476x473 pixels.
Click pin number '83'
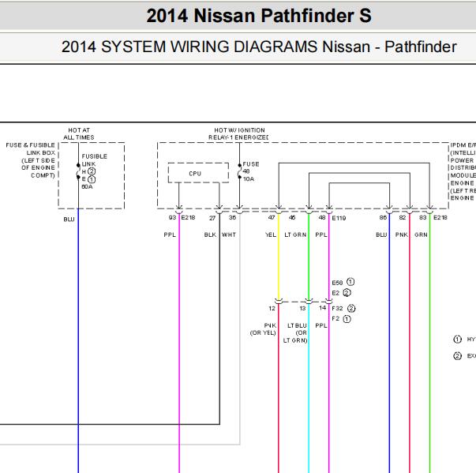pos(423,218)
